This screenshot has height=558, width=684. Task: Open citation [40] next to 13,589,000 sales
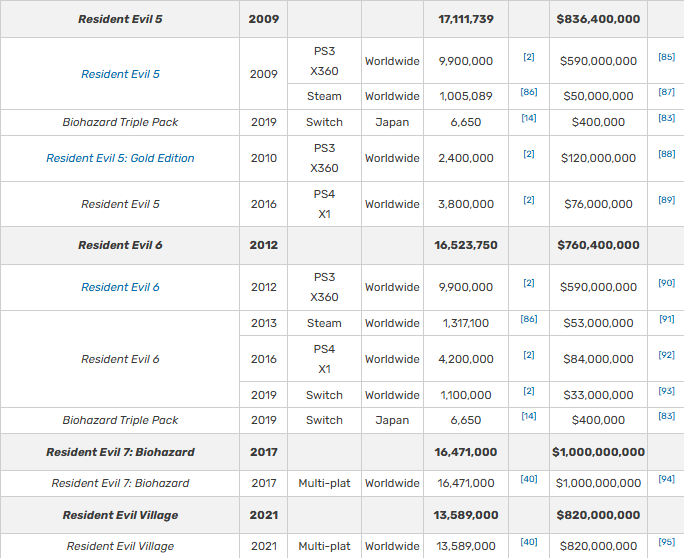529,542
